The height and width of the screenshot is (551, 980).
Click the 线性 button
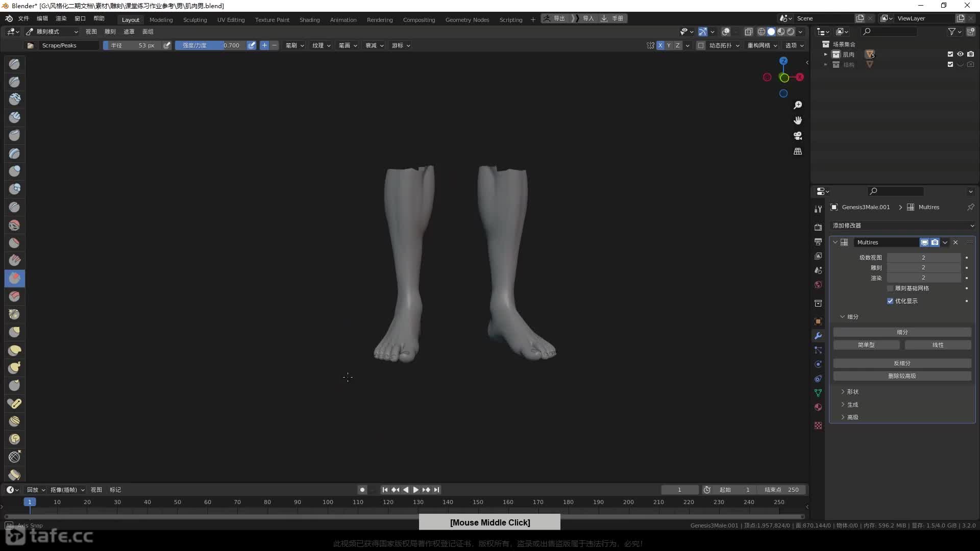click(938, 345)
